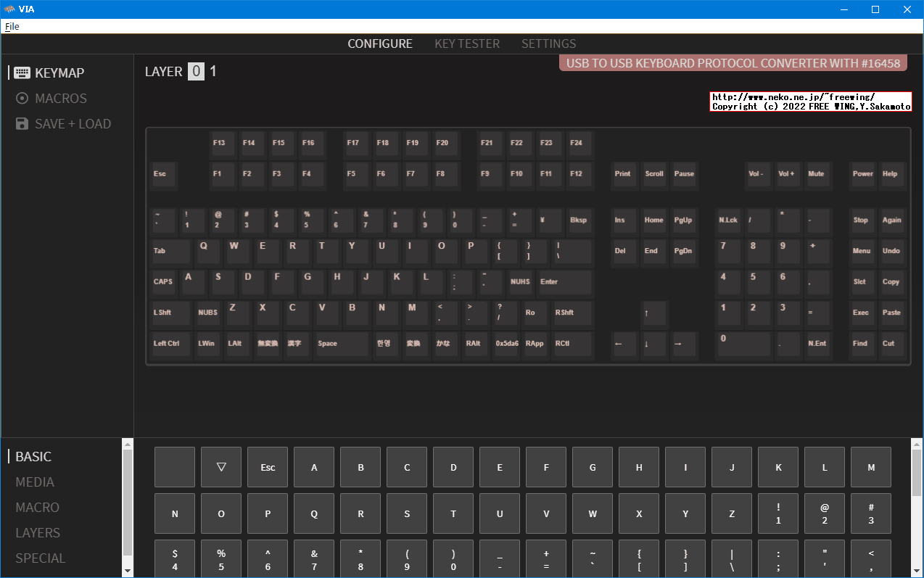Choose the Esc keycode in the BASIC palette
Screen dimensions: 924x578
tap(268, 467)
